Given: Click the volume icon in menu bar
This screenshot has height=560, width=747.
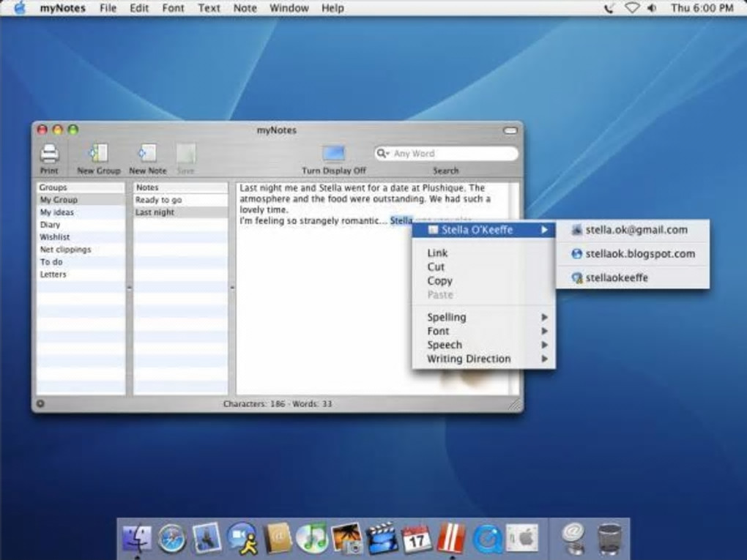Looking at the screenshot, I should point(650,8).
